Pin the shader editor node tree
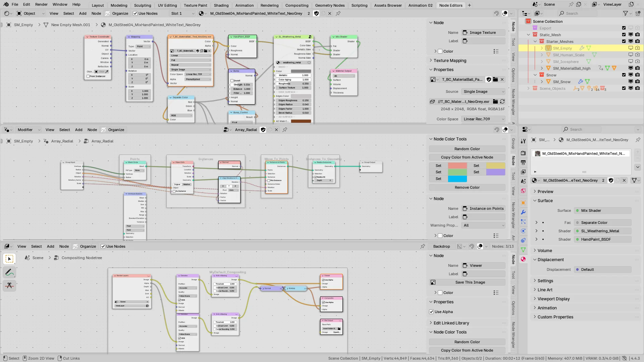The height and width of the screenshot is (362, 644). tap(338, 13)
